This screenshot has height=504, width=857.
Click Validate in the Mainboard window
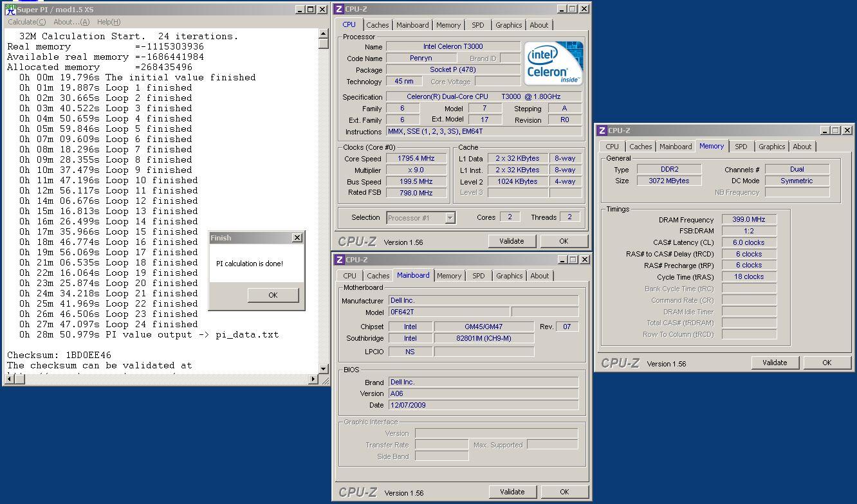512,492
